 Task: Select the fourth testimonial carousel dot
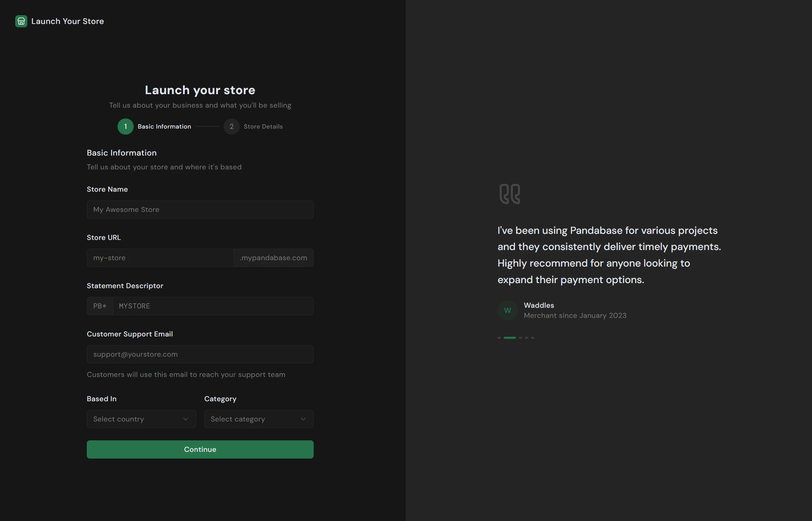[x=526, y=338]
